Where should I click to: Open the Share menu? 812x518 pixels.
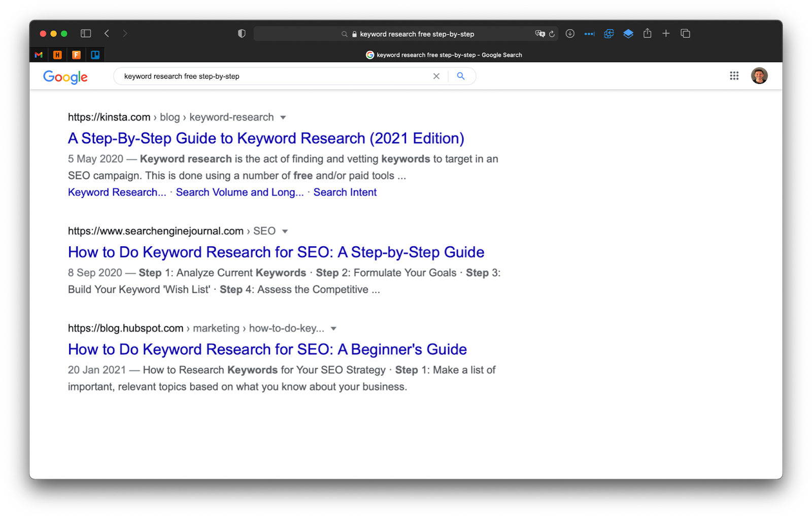point(647,33)
